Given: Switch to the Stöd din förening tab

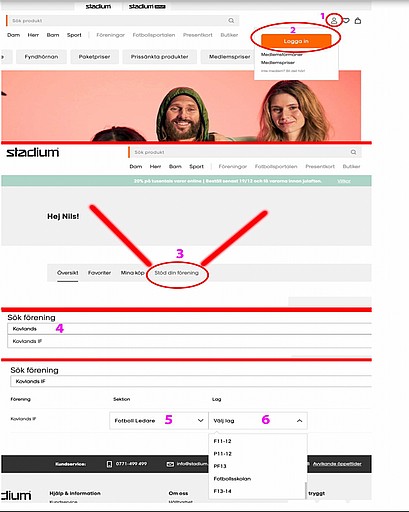Looking at the screenshot, I should (x=176, y=273).
